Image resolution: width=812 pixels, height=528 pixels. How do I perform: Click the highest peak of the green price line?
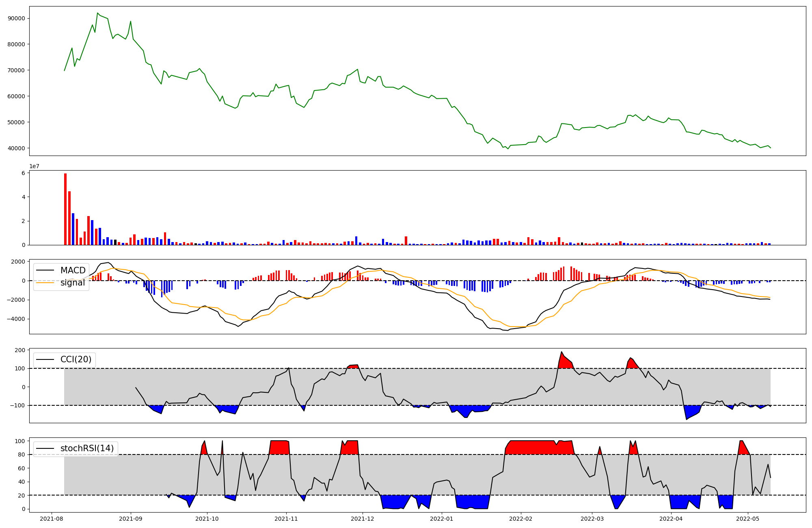[x=97, y=13]
